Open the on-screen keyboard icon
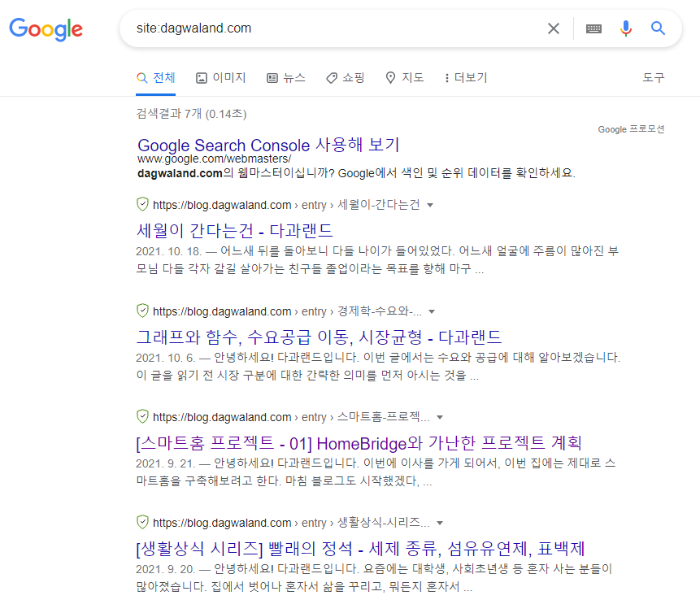This screenshot has height=613, width=700. tap(593, 29)
